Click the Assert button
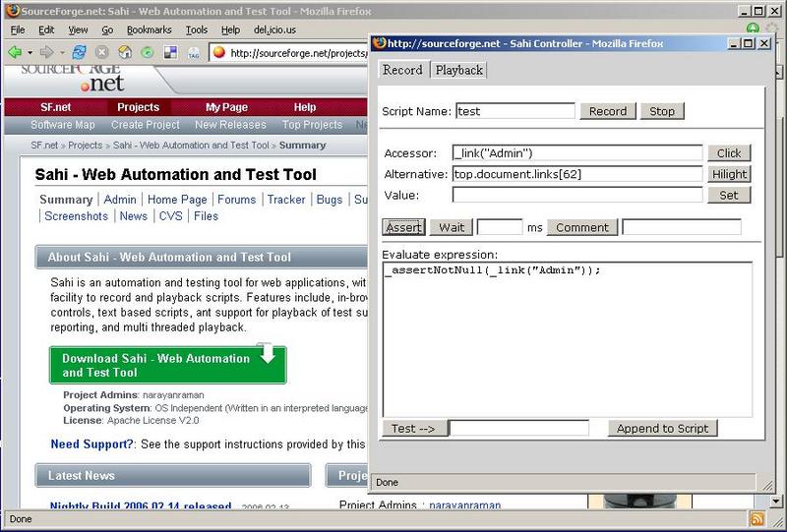The image size is (787, 532). pyautogui.click(x=403, y=227)
